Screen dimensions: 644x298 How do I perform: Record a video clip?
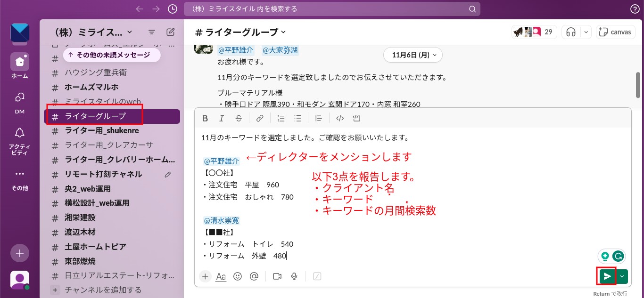[277, 276]
